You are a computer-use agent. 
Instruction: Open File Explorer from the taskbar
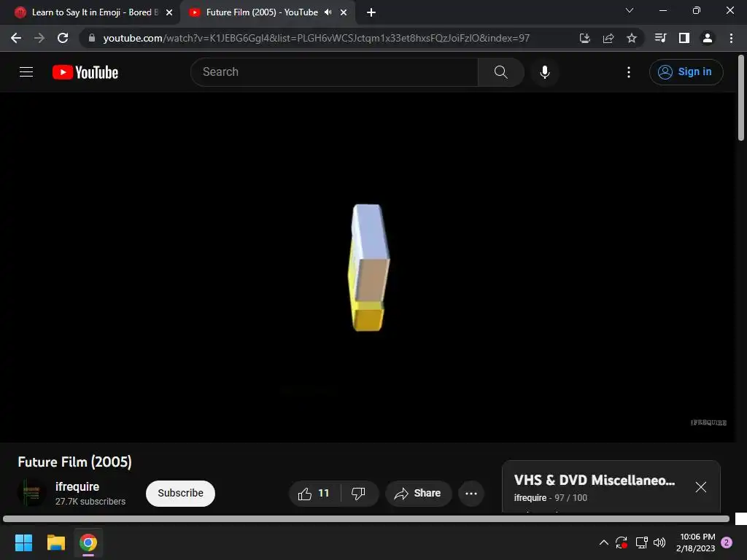(55, 542)
